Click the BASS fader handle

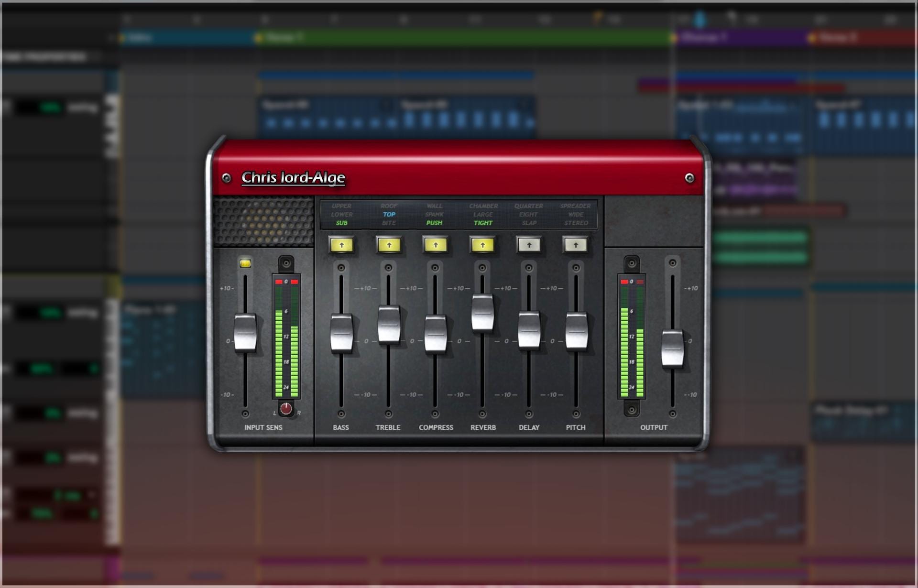(x=341, y=333)
